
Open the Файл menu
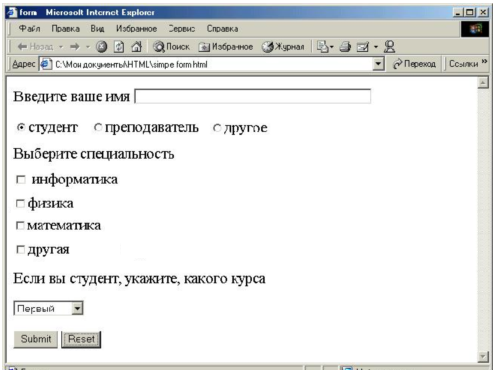29,29
